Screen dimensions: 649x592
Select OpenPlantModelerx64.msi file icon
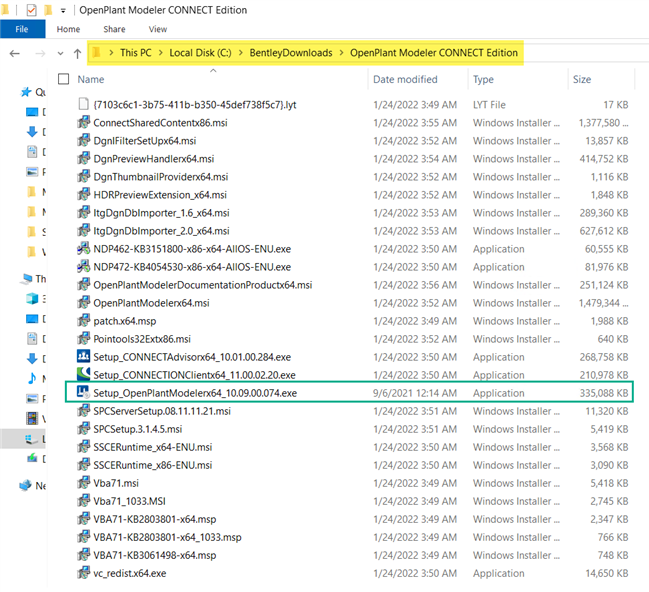(x=84, y=303)
